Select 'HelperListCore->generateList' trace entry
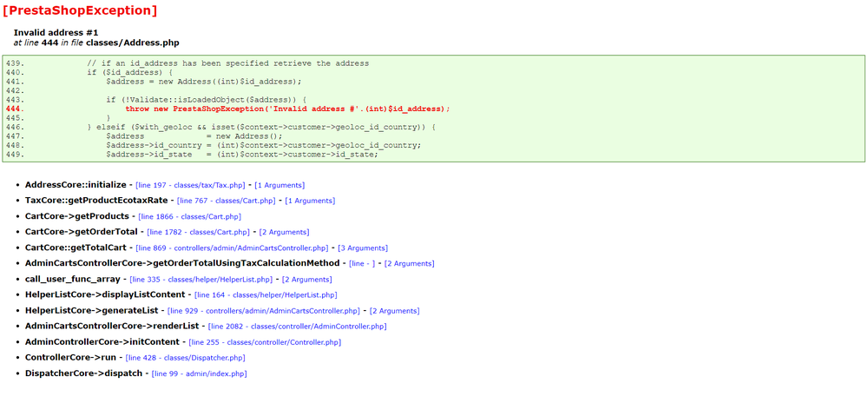Image resolution: width=868 pixels, height=403 pixels. [91, 311]
